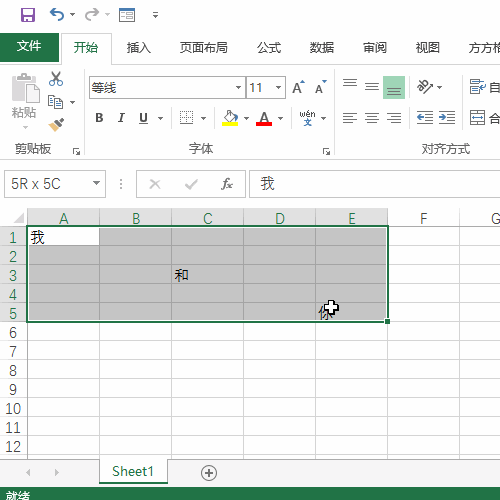Open the 剪贴板 dialog launcher

(x=76, y=152)
